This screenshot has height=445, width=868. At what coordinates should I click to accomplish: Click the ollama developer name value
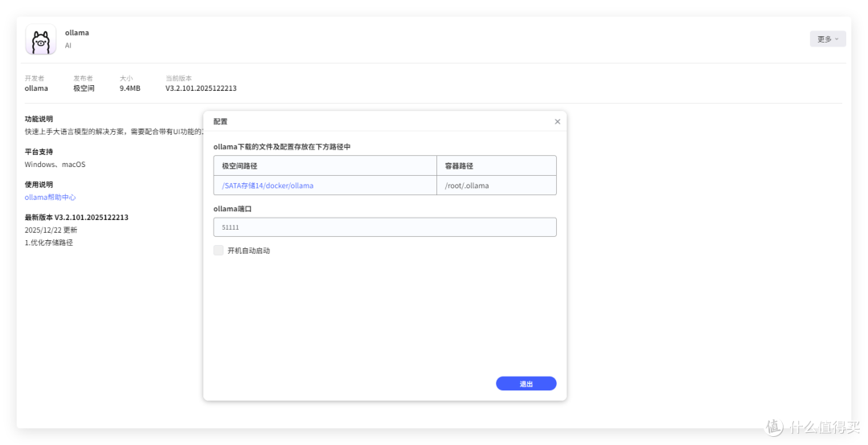pos(36,88)
